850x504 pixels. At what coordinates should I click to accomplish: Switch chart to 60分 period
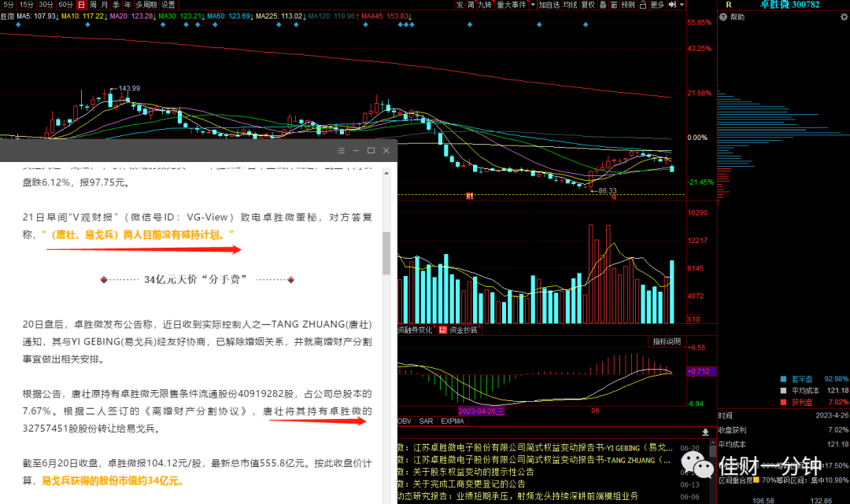tap(65, 5)
